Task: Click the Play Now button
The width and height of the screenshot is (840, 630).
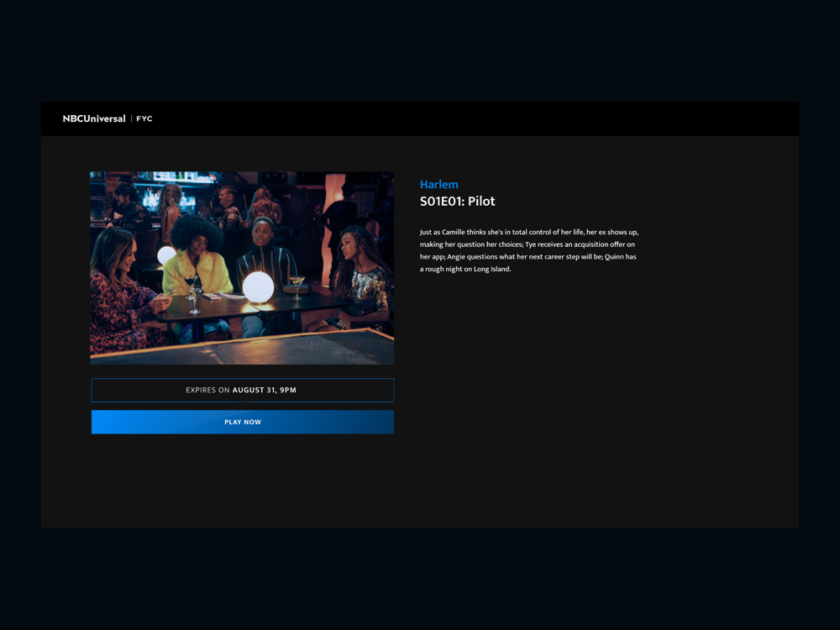Action: tap(243, 423)
